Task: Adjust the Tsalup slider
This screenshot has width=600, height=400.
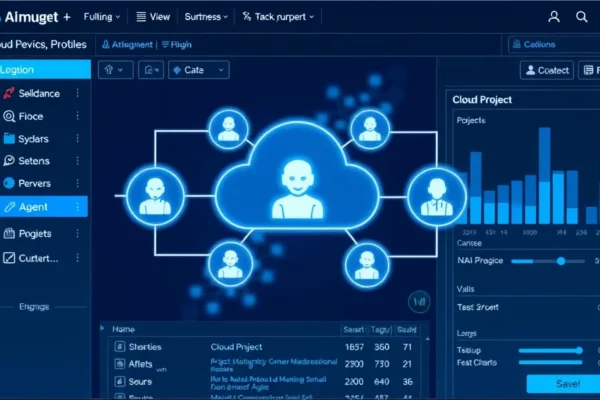Action: 551,350
